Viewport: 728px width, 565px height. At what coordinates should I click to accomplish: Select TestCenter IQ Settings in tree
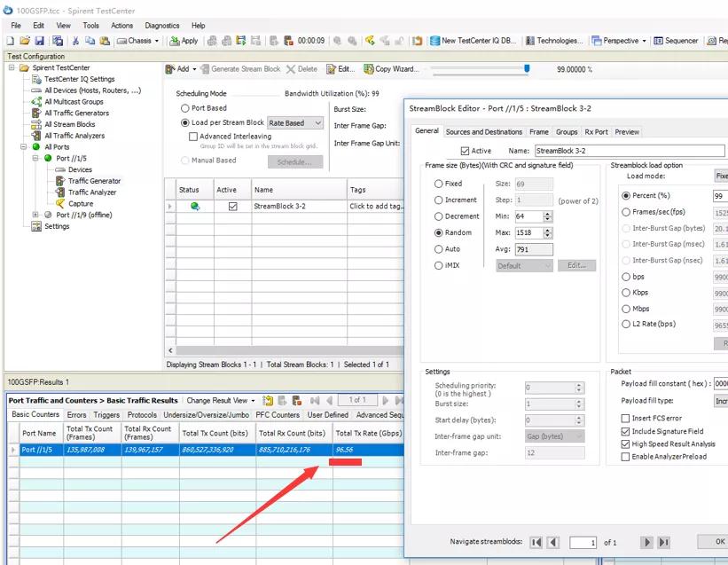click(80, 80)
